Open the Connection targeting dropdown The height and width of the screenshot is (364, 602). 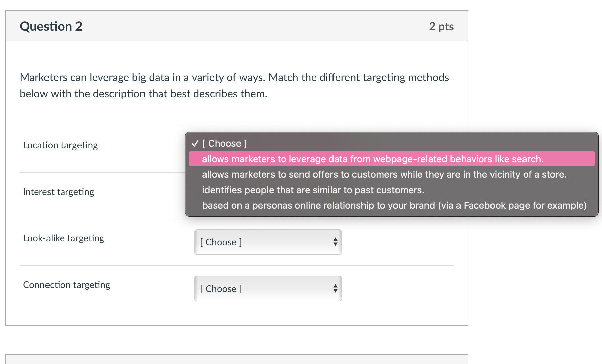click(268, 289)
